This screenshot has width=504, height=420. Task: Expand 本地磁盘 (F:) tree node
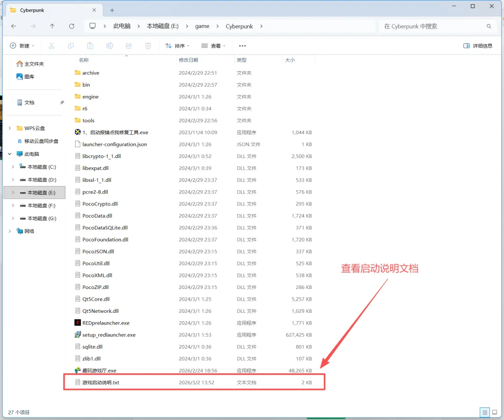[13, 205]
